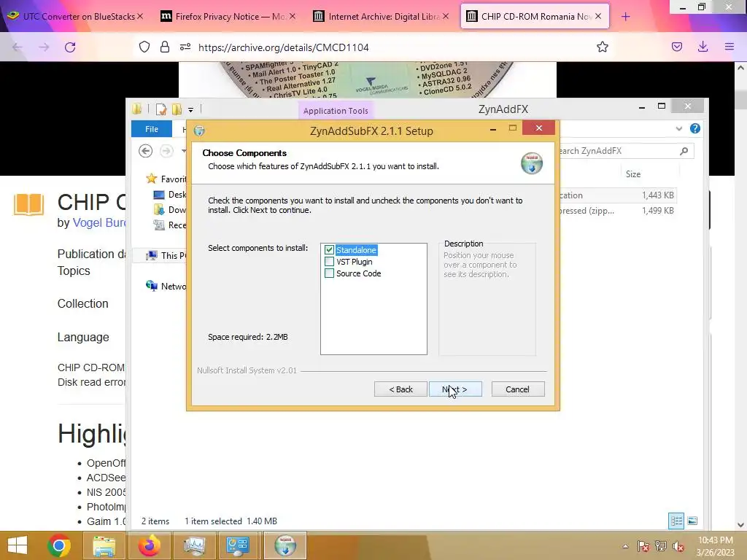The height and width of the screenshot is (560, 747).
Task: Launch Chrome from the taskbar
Action: [x=59, y=545]
